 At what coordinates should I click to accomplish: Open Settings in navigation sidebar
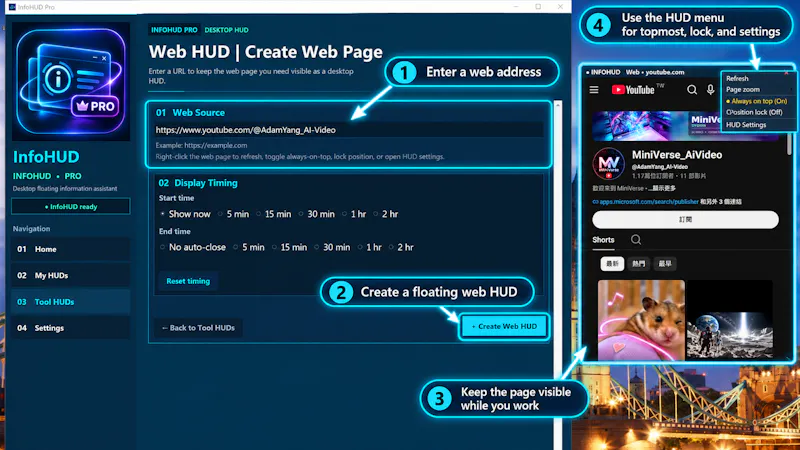[x=70, y=328]
